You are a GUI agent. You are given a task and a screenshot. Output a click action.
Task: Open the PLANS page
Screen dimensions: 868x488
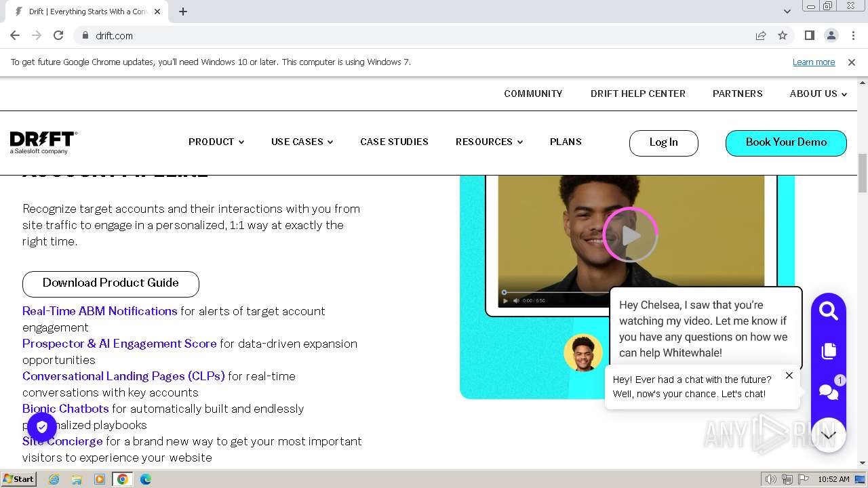566,142
